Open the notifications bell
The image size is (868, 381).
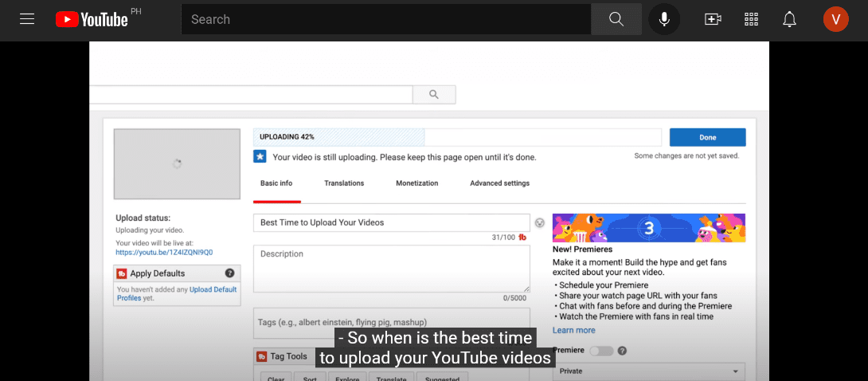click(x=789, y=19)
